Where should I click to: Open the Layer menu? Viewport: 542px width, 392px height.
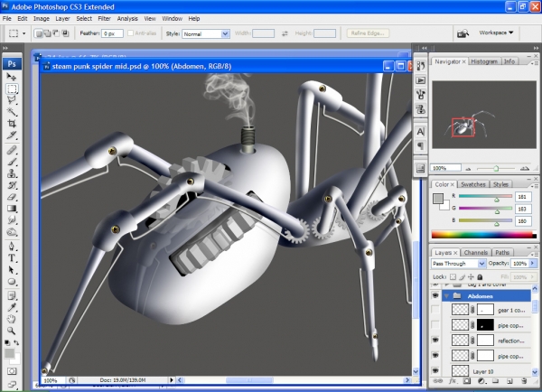click(62, 19)
